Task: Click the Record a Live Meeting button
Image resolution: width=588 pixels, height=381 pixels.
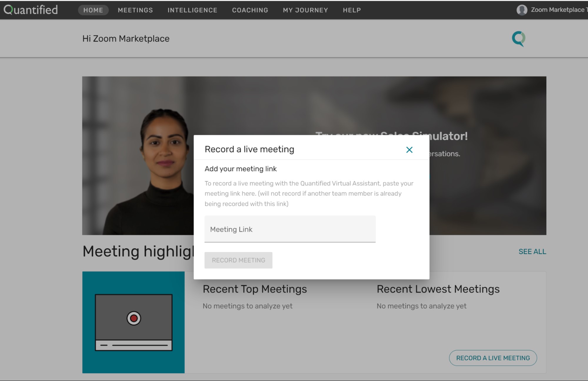Action: tap(493, 358)
